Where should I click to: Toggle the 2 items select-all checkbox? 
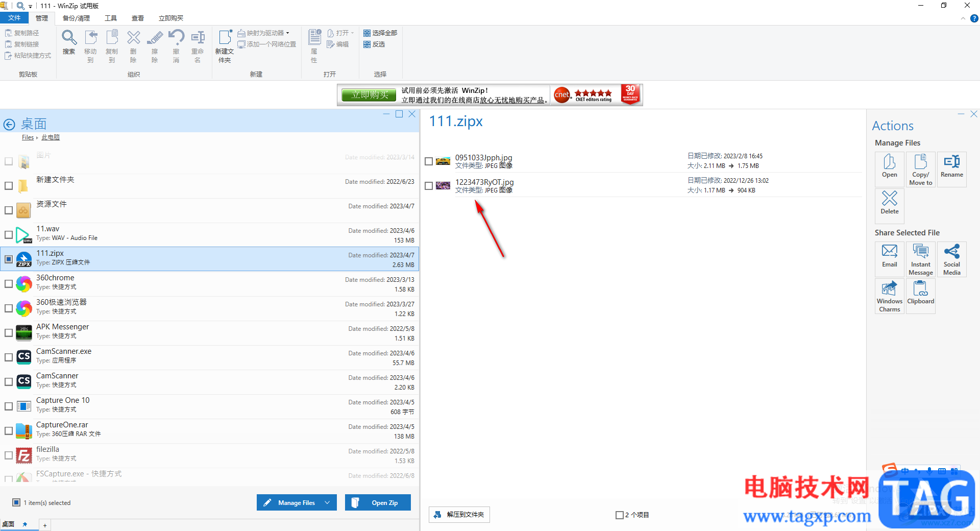pyautogui.click(x=619, y=515)
